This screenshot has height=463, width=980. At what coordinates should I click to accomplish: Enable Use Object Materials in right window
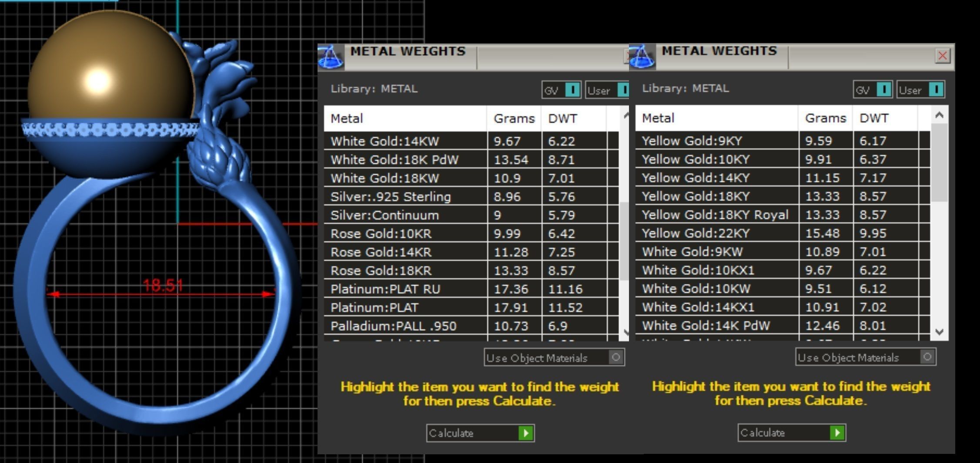point(866,357)
